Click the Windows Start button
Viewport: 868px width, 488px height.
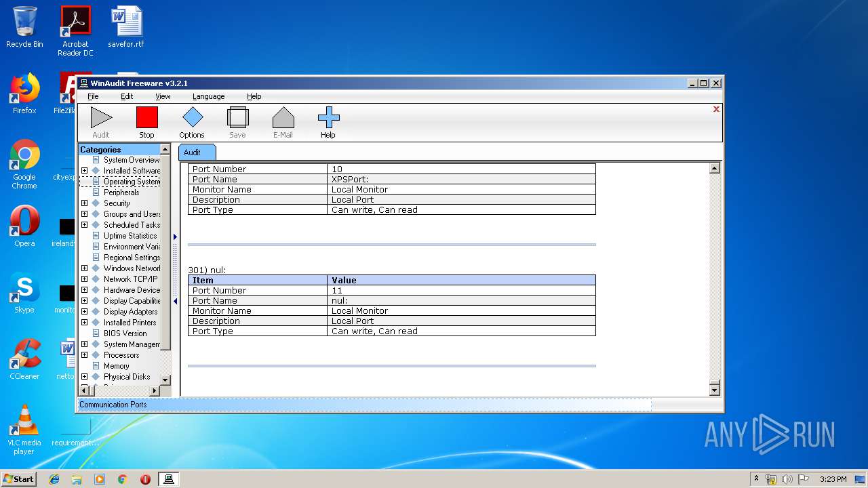tap(18, 479)
